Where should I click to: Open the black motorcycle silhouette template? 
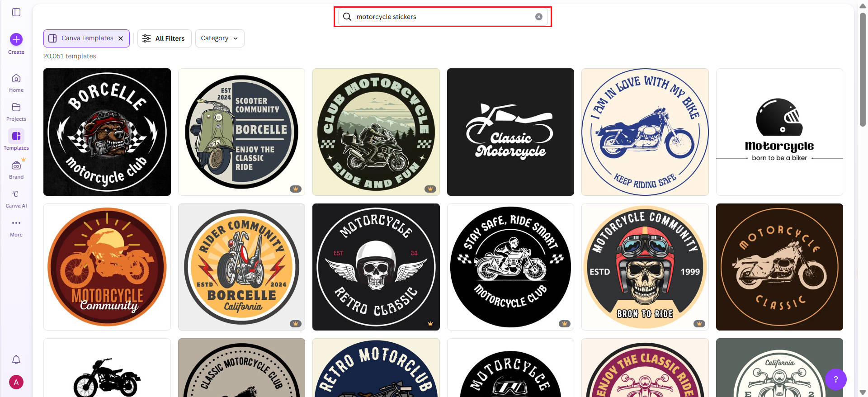(x=107, y=368)
